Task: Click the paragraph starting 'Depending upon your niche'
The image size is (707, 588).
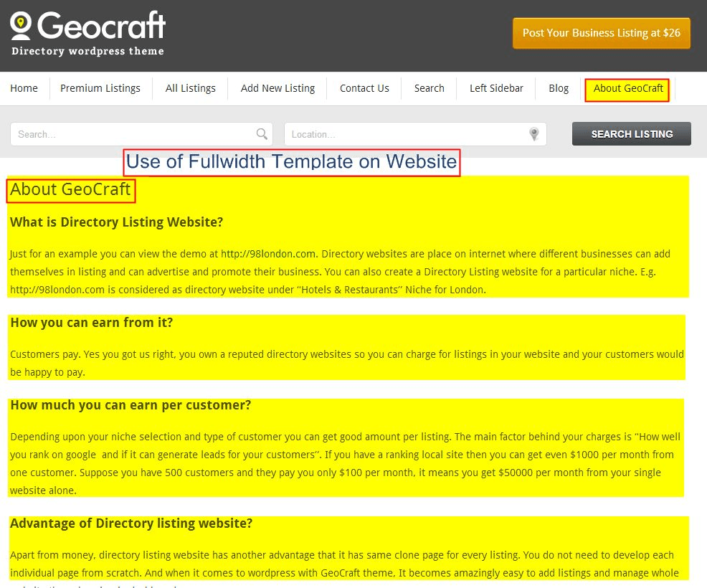Action: (346, 463)
